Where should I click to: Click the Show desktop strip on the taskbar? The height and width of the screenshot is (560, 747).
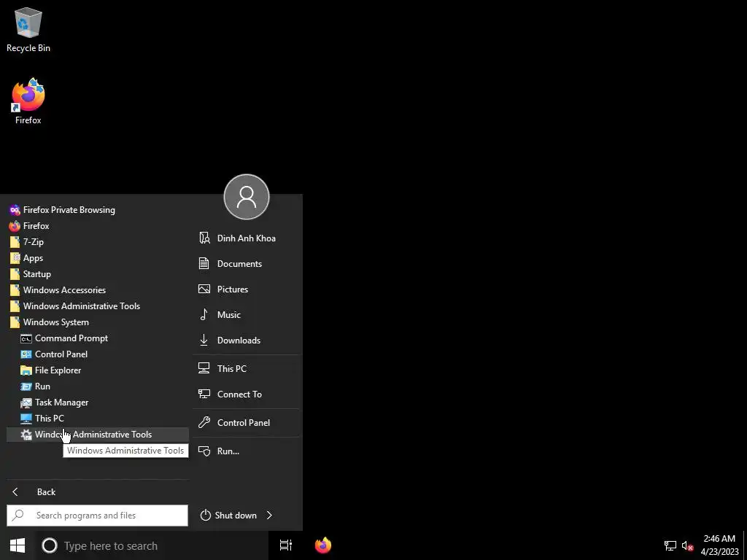click(745, 545)
